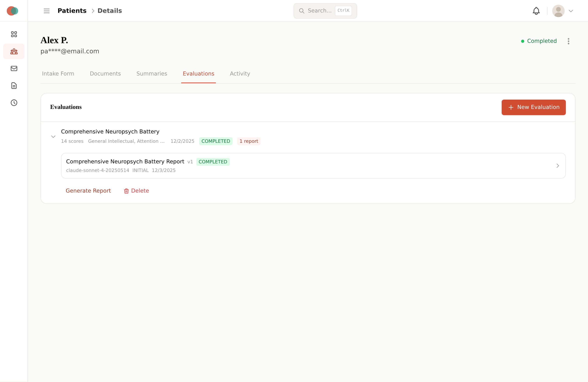Click the Generate Report link

88,191
